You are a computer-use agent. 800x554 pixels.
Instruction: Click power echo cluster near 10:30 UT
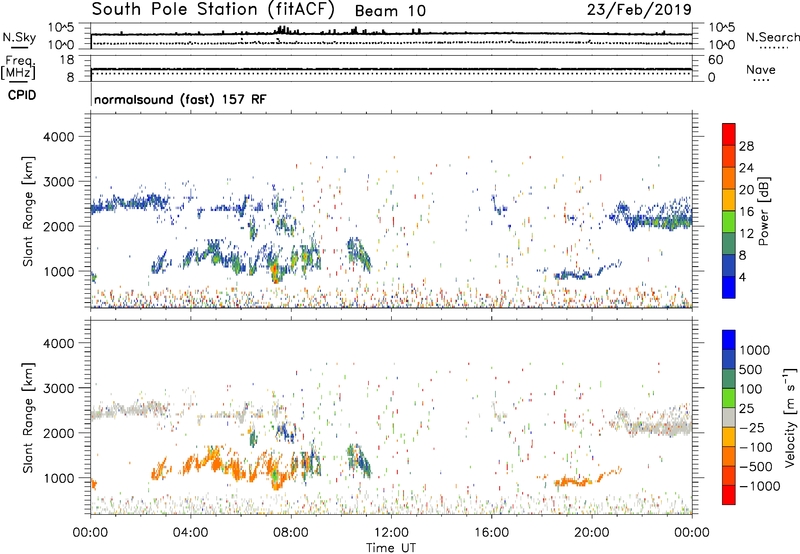tap(359, 254)
